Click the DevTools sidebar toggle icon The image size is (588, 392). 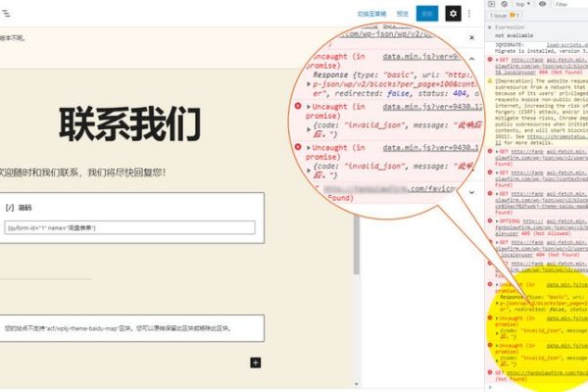[491, 5]
